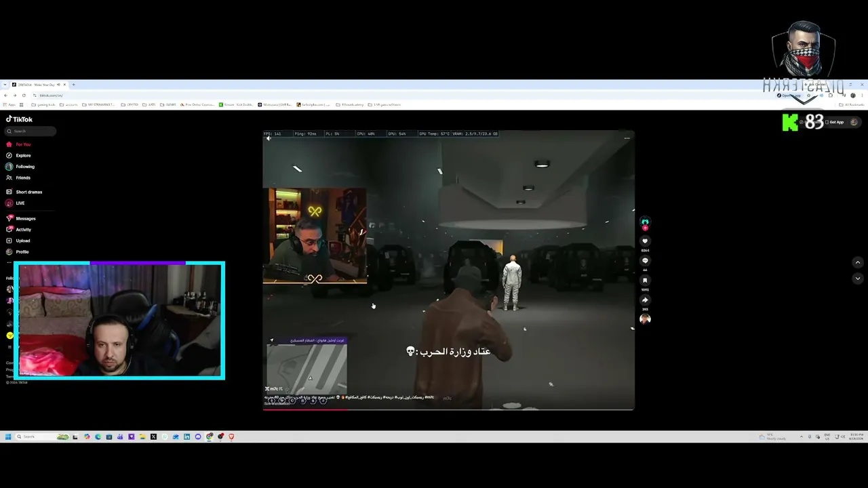Click the browser back button
Screen dimensions: 868x488
[5, 95]
